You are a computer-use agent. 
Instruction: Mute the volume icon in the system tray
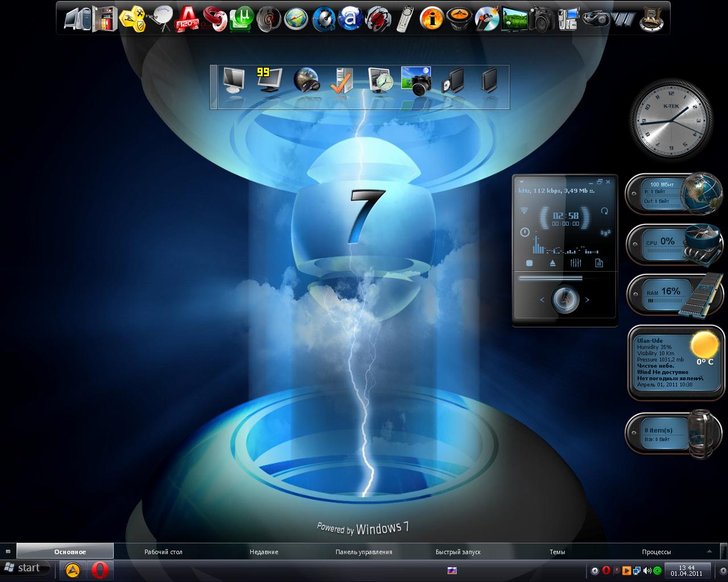[x=648, y=570]
